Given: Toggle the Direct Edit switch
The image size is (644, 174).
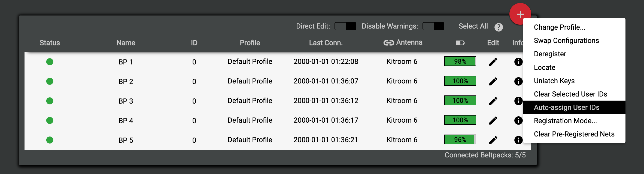Looking at the screenshot, I should (345, 26).
